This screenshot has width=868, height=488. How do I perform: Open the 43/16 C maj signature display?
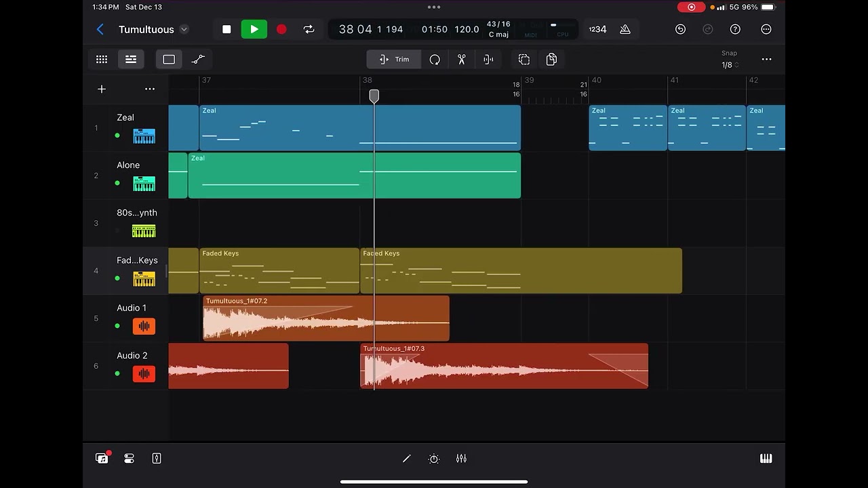point(498,29)
